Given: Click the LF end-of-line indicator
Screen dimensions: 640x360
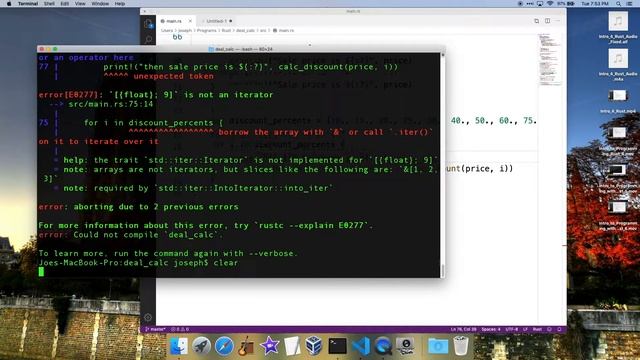Looking at the screenshot, I should click(x=525, y=329).
